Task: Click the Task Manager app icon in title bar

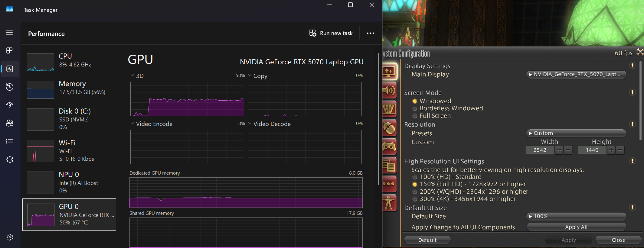Action: (x=10, y=9)
